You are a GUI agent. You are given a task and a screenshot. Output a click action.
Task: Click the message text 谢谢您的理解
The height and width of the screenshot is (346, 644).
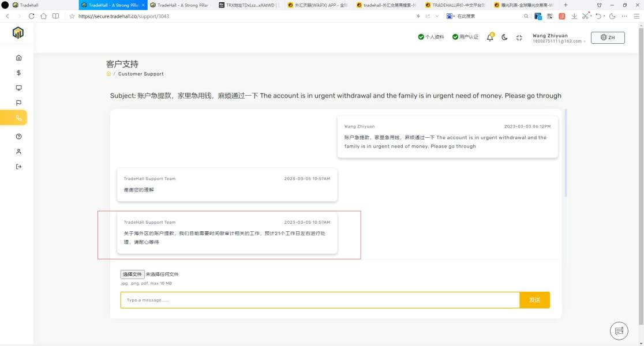(x=139, y=190)
